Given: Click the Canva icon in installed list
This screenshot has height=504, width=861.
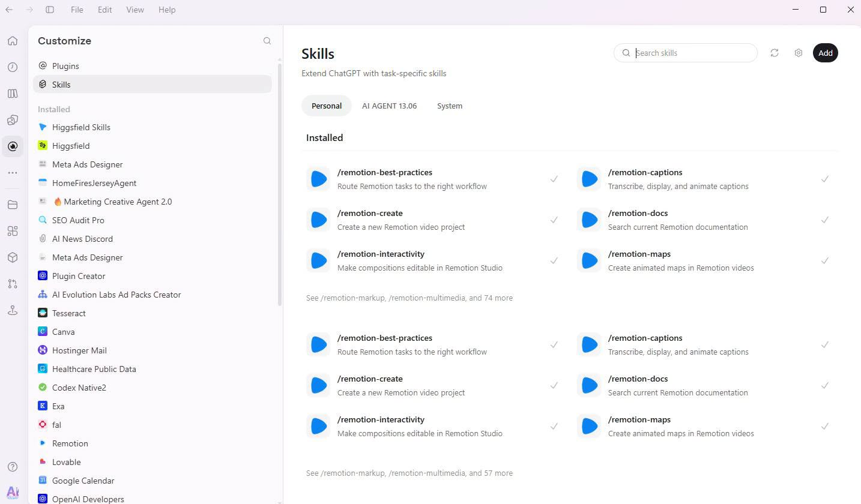Looking at the screenshot, I should (43, 332).
